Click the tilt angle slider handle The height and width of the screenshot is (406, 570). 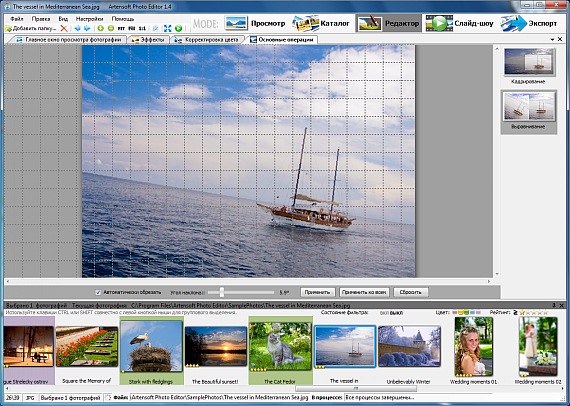[222, 292]
